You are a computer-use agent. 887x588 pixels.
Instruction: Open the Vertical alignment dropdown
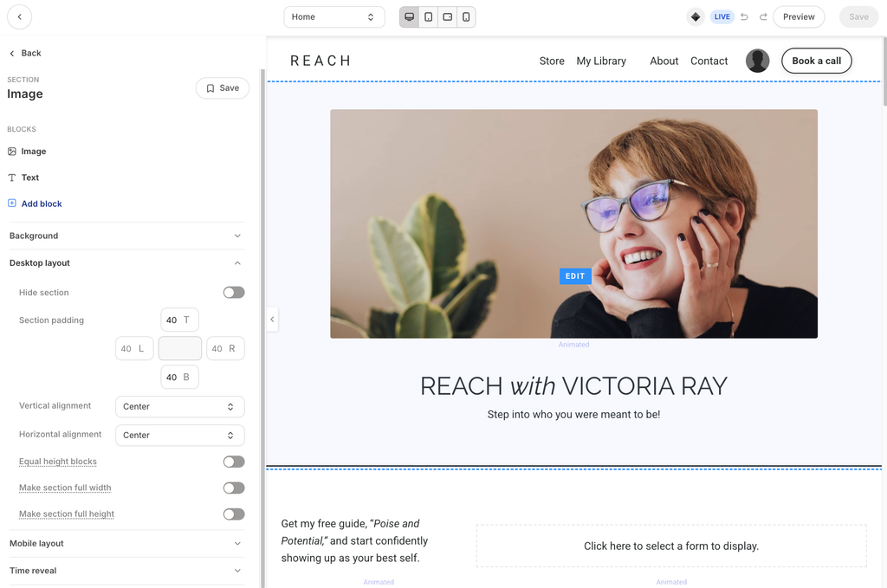point(180,406)
